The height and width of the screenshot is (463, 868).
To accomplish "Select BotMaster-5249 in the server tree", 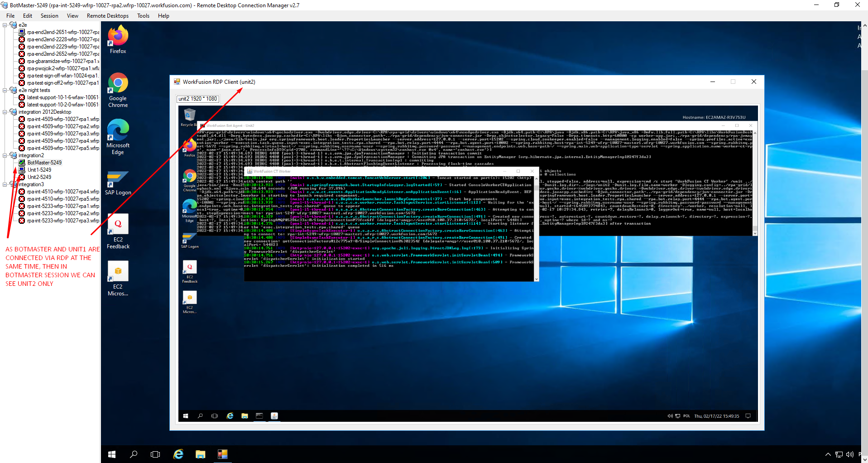I will 44,163.
